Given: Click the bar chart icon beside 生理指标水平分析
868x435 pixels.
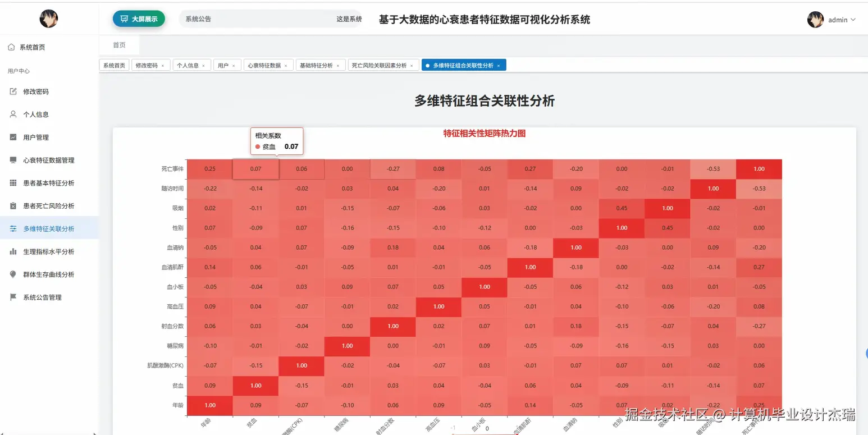Looking at the screenshot, I should pyautogui.click(x=13, y=251).
